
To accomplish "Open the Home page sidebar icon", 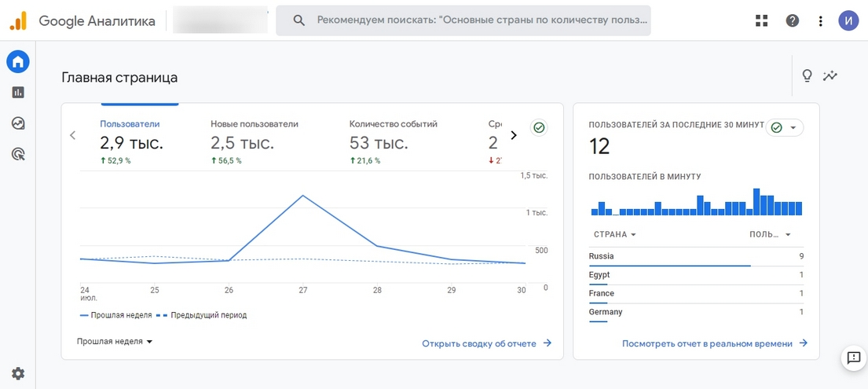I will (x=18, y=61).
